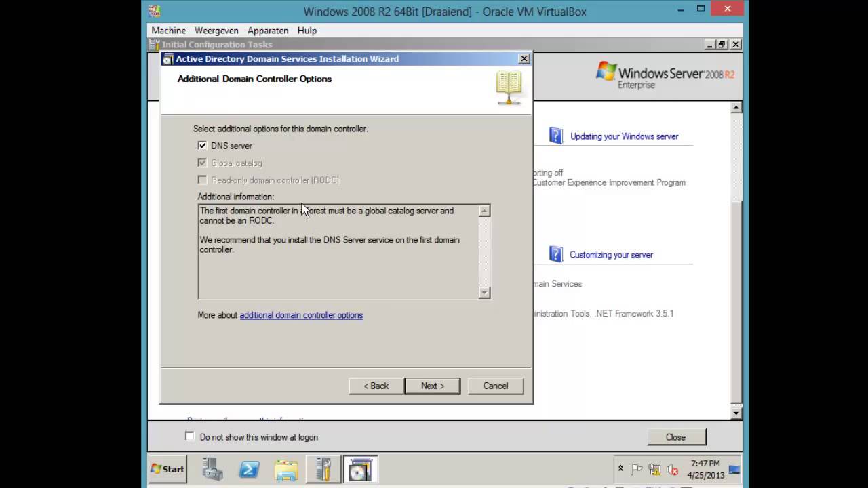This screenshot has width=868, height=488.
Task: Open the Hulp menu
Action: (x=307, y=30)
